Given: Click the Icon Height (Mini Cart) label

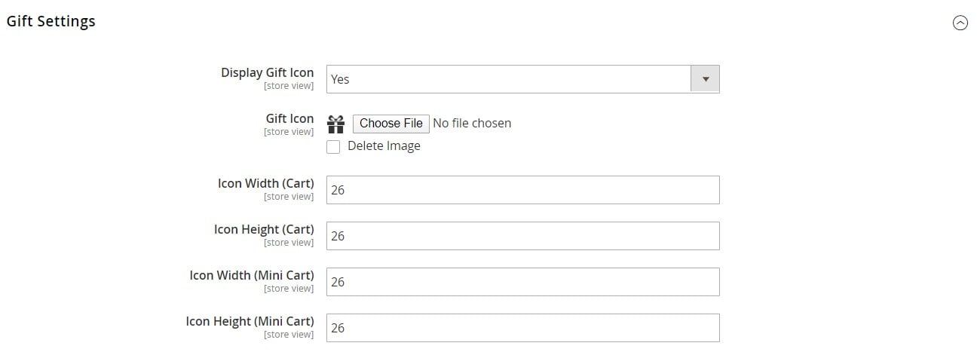Looking at the screenshot, I should coord(250,322).
